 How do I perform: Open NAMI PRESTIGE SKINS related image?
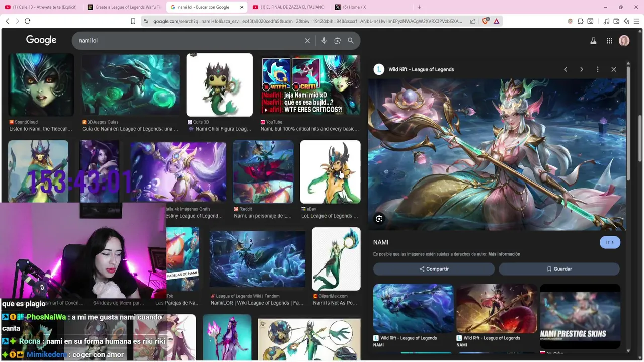pos(580,316)
